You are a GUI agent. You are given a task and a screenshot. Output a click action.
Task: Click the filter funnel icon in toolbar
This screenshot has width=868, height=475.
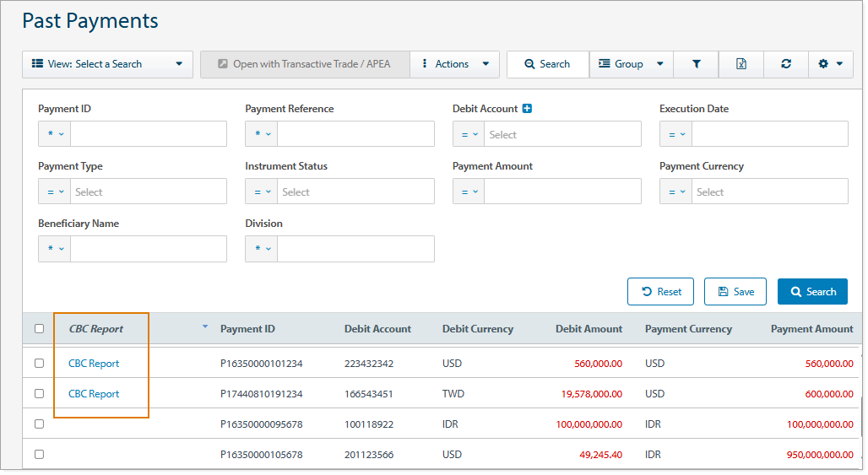coord(696,64)
